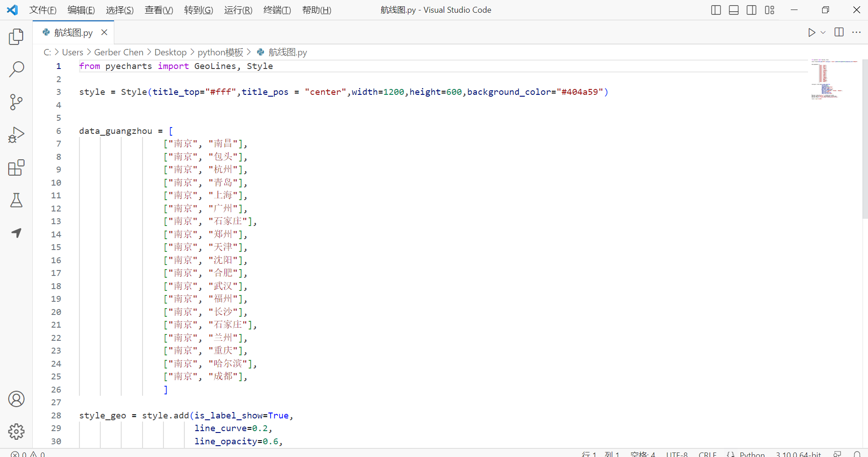Screen dimensions: 868x457
Task: Click data_guangzhou variable name
Action: tap(116, 131)
